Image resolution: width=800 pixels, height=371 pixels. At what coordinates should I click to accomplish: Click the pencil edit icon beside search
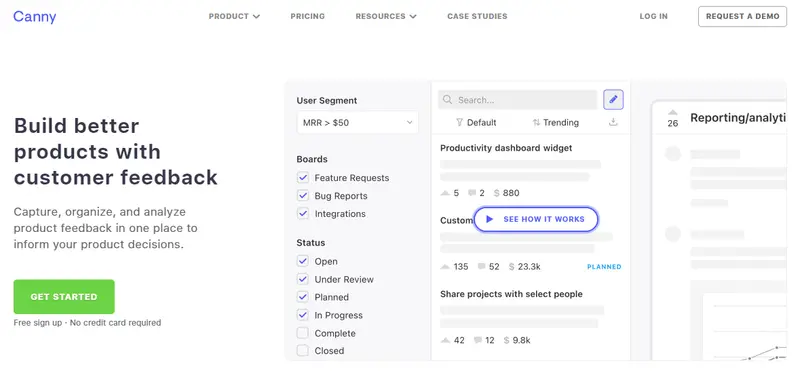tap(613, 100)
